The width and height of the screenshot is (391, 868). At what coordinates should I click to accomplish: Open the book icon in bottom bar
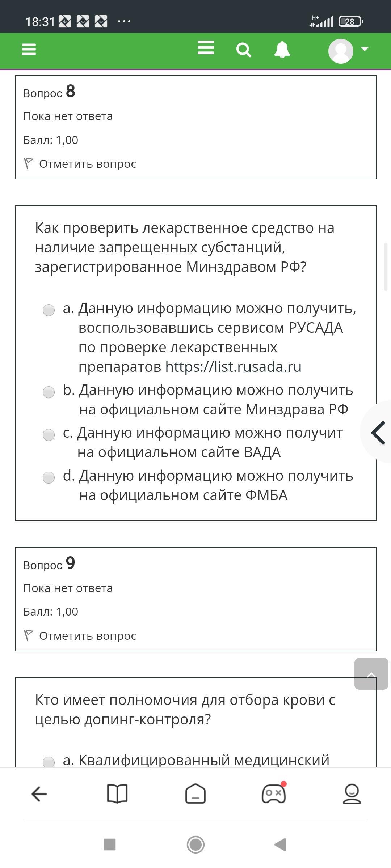point(117,794)
